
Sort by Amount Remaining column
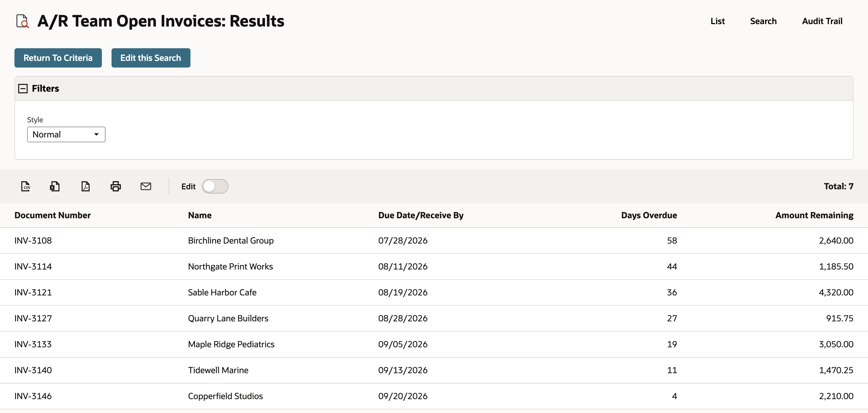(814, 215)
